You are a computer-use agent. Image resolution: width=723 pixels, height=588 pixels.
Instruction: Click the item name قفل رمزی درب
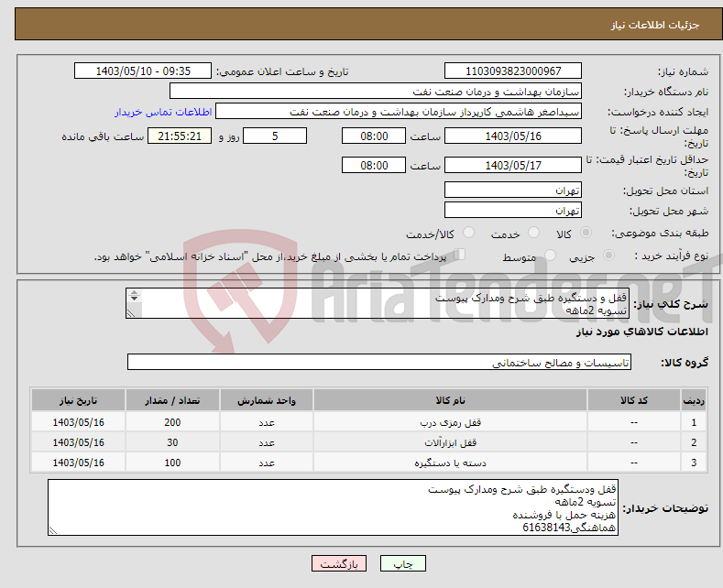450,422
